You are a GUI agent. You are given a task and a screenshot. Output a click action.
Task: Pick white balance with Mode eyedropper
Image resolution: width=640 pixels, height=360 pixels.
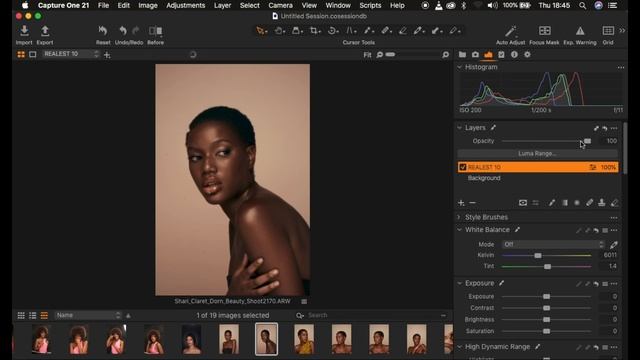click(613, 244)
